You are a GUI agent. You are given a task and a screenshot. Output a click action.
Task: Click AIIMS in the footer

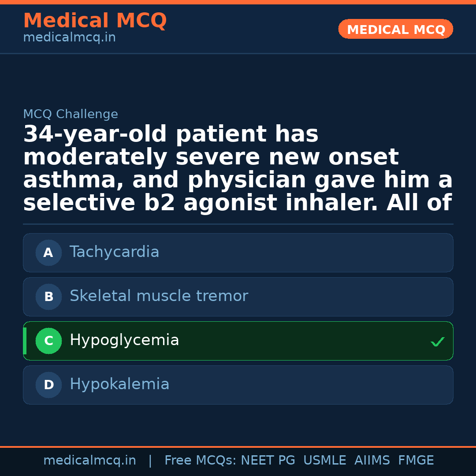[x=372, y=461]
